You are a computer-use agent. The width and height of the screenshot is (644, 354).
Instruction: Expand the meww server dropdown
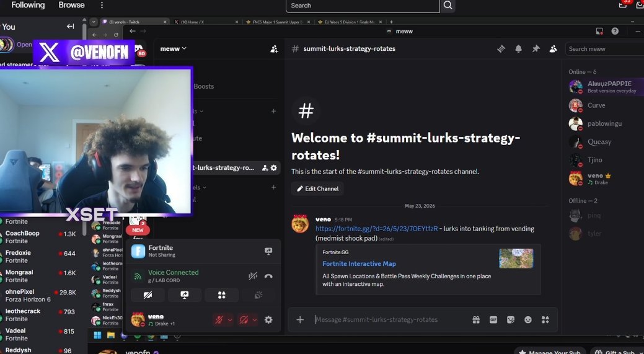tap(174, 48)
